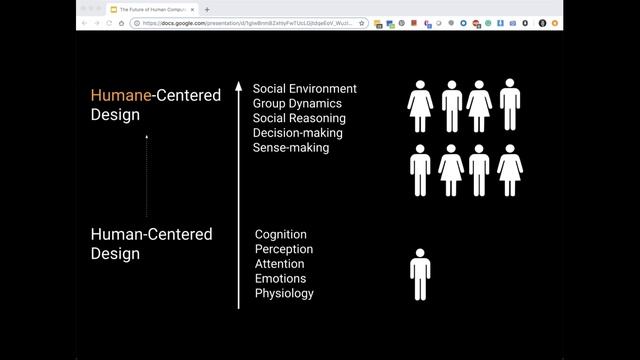
Task: Open the blue ring extension icon
Action: pyautogui.click(x=463, y=23)
